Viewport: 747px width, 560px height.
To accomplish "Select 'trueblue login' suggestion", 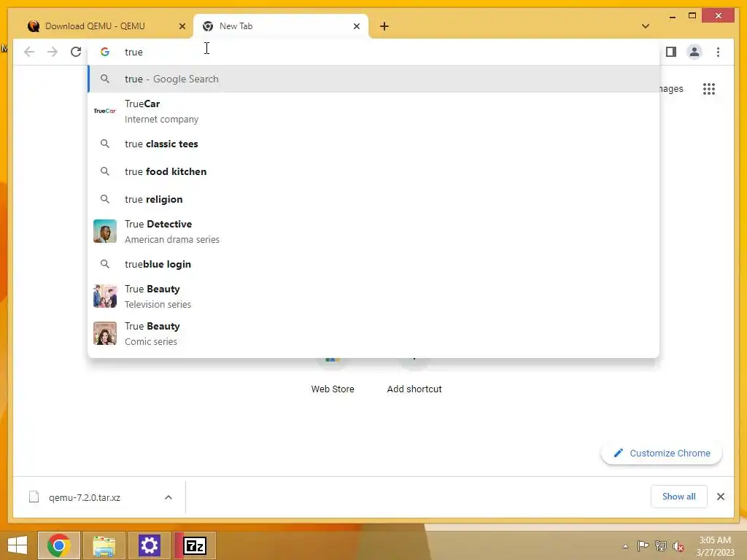I will tap(373, 264).
